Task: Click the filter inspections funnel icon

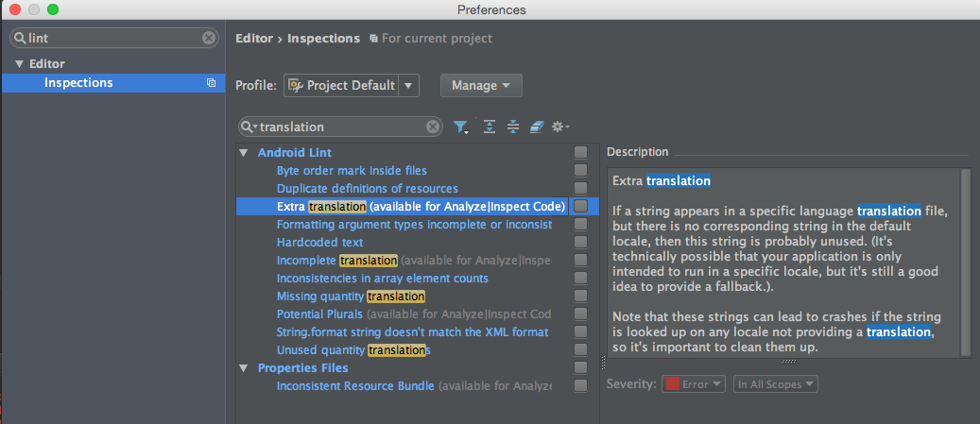Action: 460,127
